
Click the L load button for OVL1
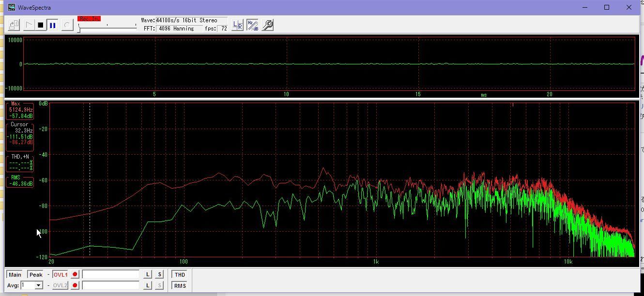coord(148,275)
